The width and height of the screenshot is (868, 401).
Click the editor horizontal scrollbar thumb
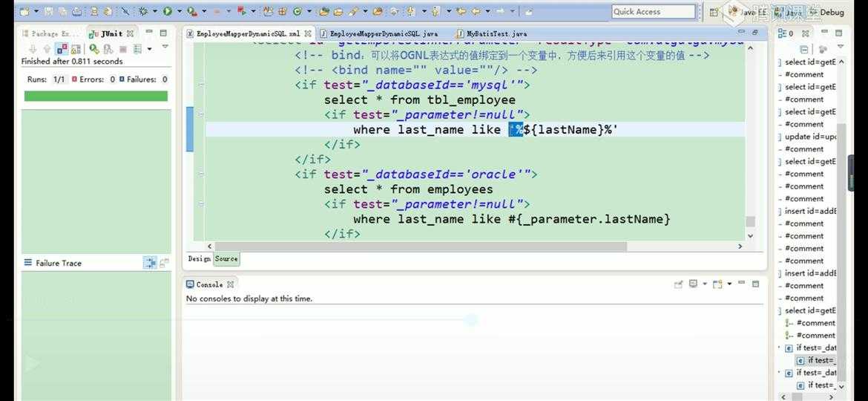(x=421, y=246)
